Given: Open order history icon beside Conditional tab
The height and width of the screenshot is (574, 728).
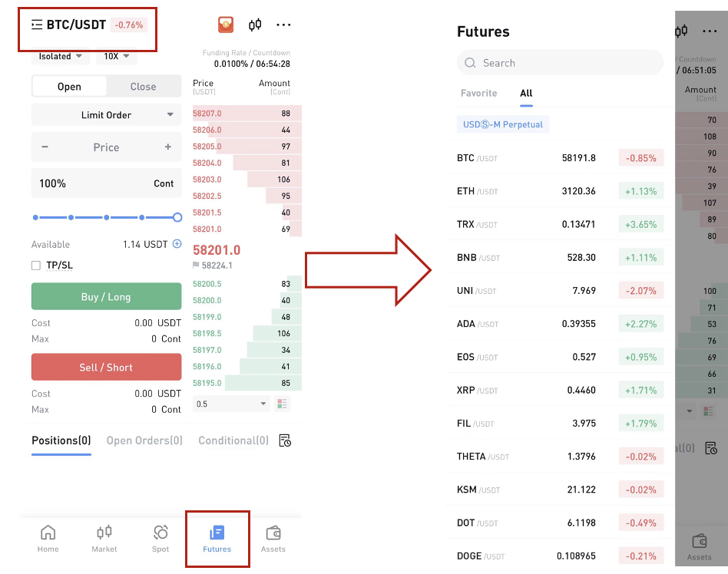Looking at the screenshot, I should 285,440.
